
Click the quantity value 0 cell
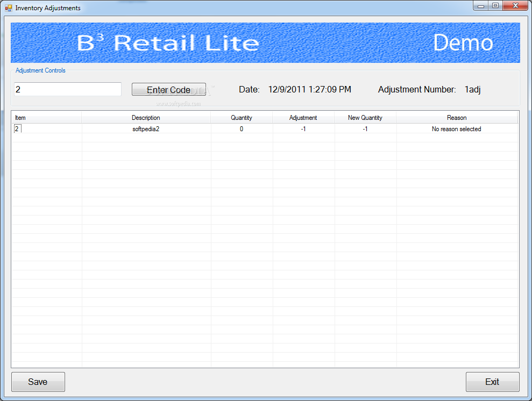pos(242,129)
